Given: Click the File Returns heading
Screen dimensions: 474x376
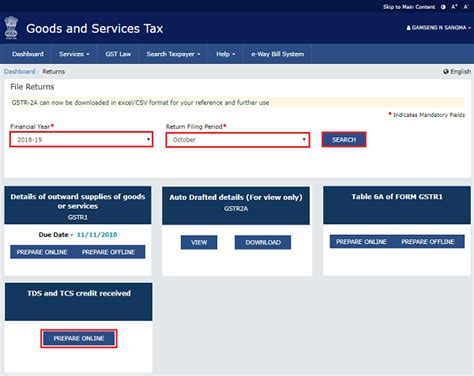Looking at the screenshot, I should [32, 87].
